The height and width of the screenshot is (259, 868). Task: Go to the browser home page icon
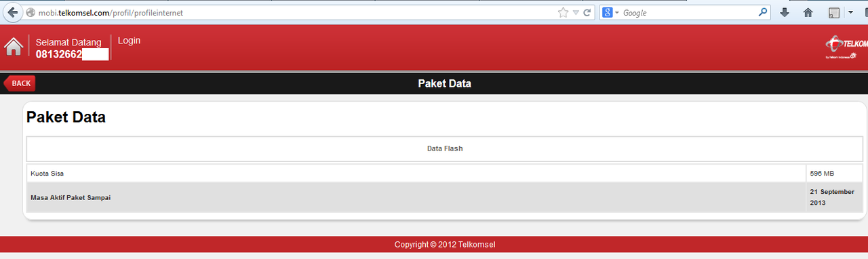(808, 12)
